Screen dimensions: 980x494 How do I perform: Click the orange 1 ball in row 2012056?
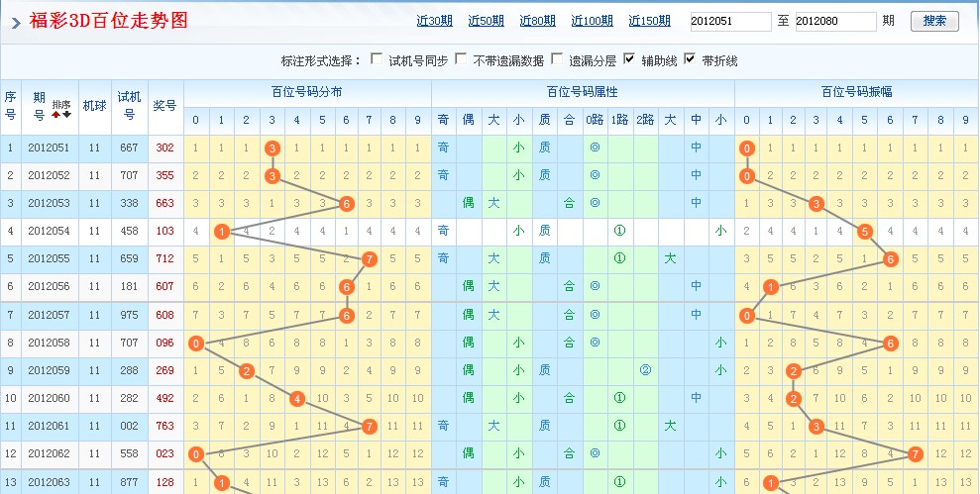coord(771,287)
